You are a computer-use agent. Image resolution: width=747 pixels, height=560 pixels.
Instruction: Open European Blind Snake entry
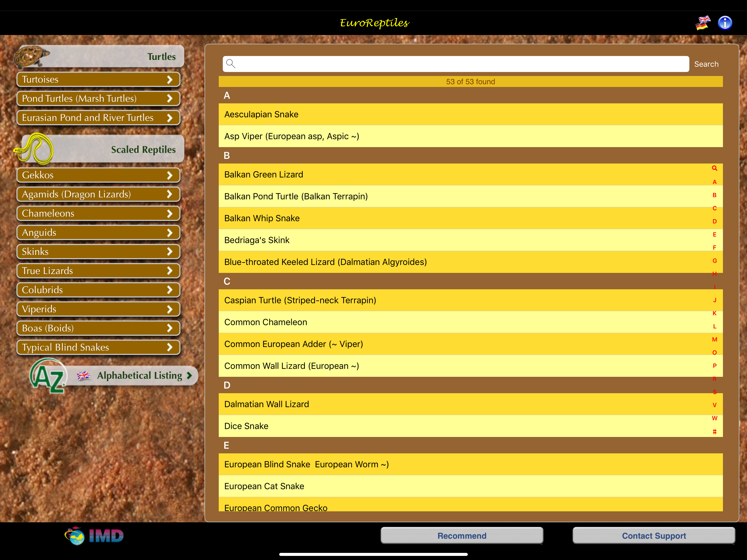[471, 464]
